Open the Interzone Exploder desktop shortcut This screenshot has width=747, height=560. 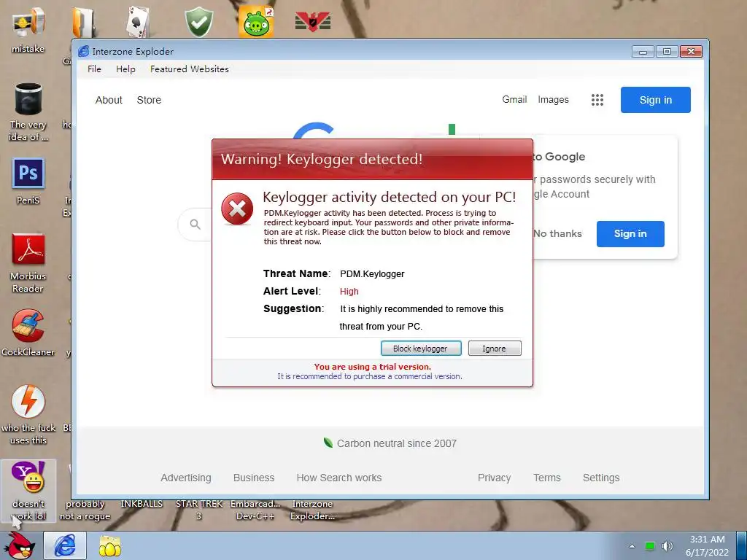pyautogui.click(x=312, y=510)
